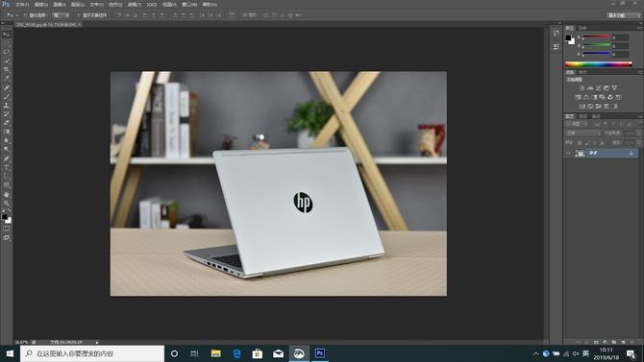The width and height of the screenshot is (644, 362).
Task: Open the status bar info arrow
Action: click(97, 342)
